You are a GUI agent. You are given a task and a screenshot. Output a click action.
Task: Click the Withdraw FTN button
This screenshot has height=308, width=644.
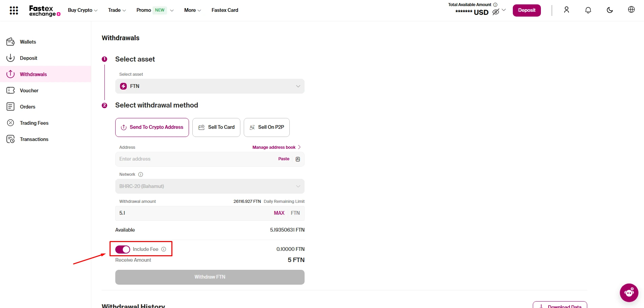(x=210, y=277)
